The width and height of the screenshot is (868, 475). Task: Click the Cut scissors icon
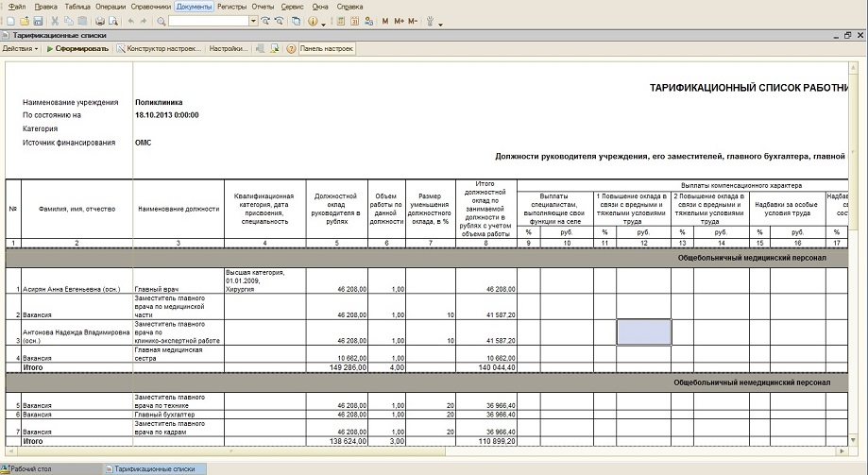55,21
